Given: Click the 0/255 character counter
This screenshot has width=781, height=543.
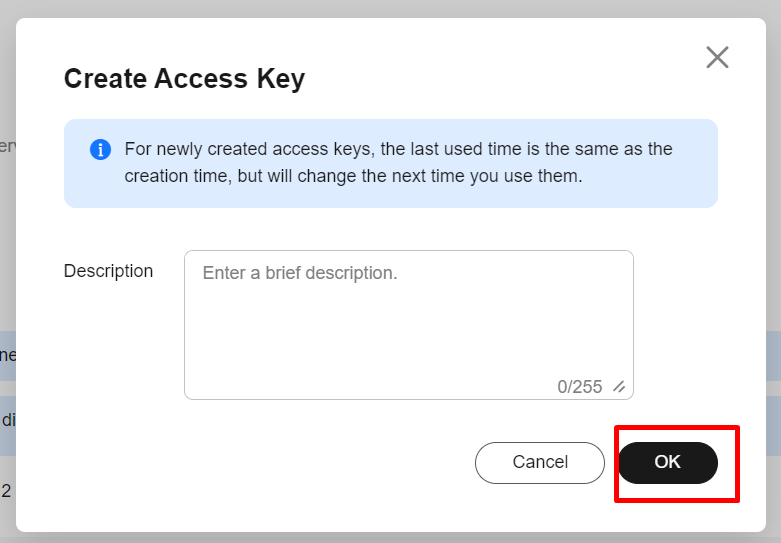Looking at the screenshot, I should (580, 387).
